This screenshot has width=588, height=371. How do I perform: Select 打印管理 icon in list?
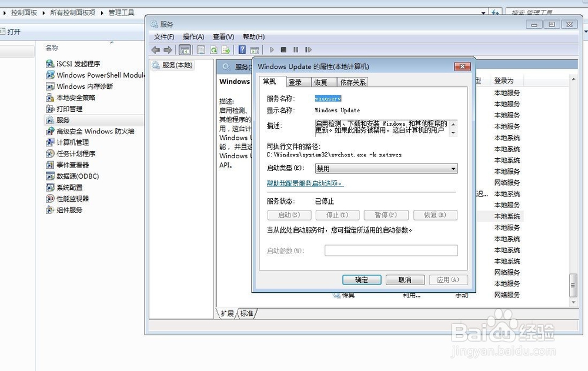click(x=50, y=109)
